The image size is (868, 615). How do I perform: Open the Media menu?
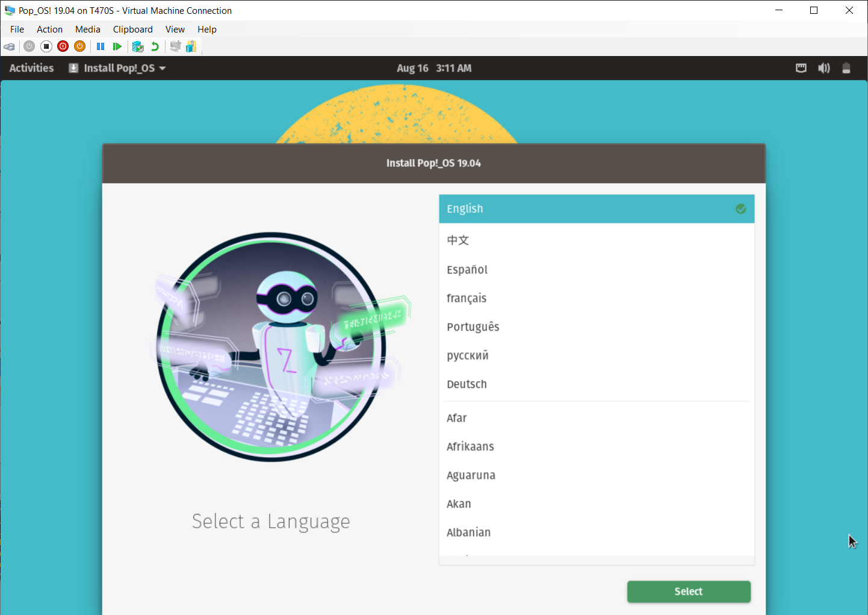(x=88, y=29)
